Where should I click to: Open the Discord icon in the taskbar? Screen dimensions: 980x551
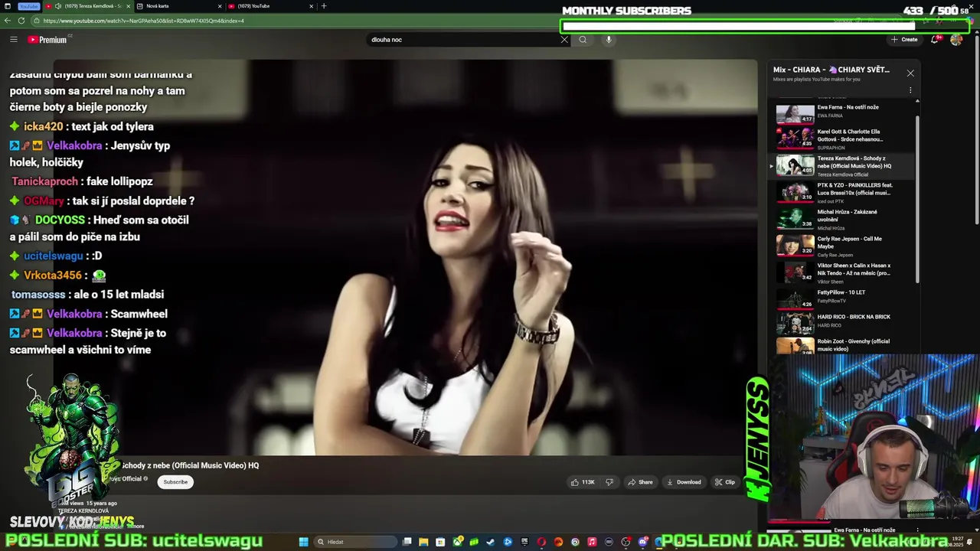[642, 542]
